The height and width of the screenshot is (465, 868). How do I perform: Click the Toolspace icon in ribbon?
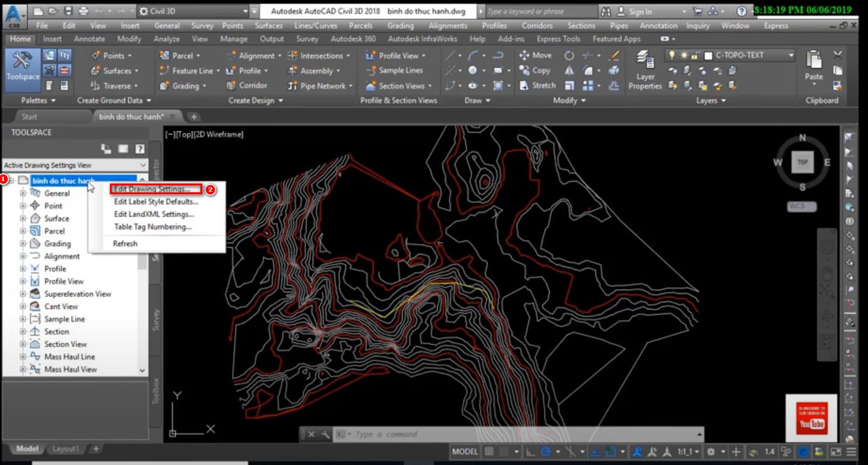pos(22,65)
